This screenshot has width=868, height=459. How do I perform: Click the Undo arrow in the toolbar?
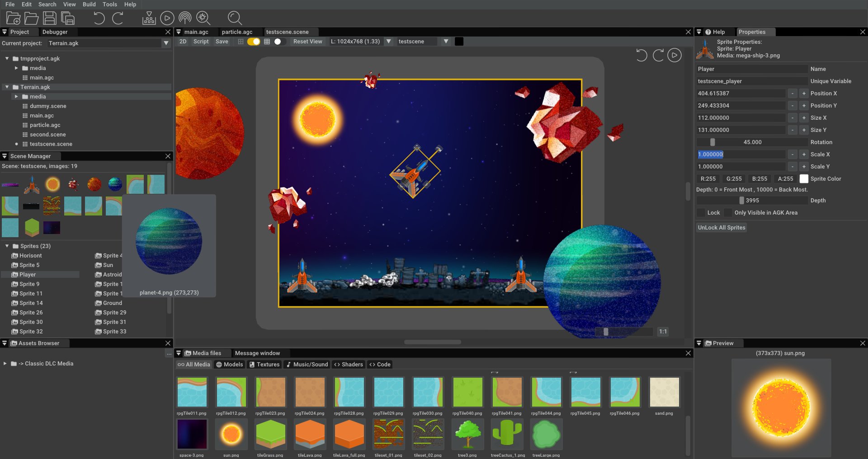click(x=99, y=18)
